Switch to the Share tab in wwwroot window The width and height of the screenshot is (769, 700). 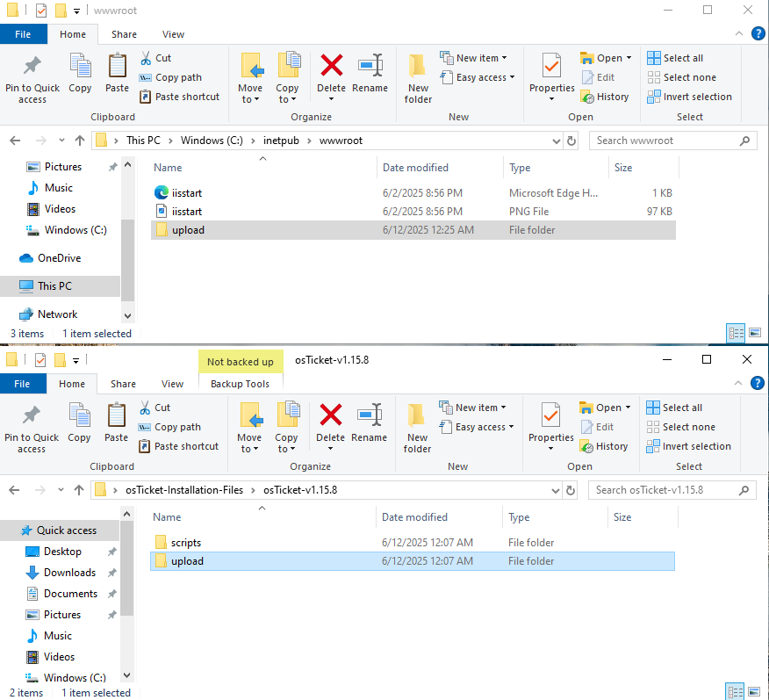(x=124, y=34)
